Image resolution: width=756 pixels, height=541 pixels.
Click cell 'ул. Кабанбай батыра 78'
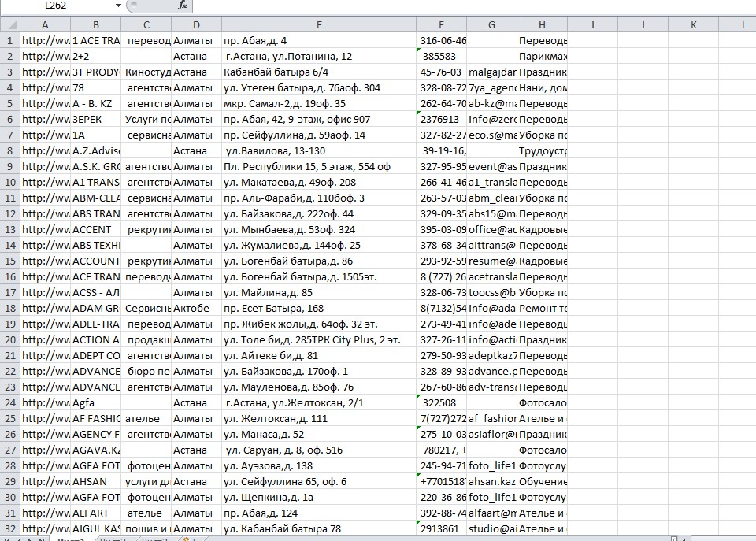(319, 528)
